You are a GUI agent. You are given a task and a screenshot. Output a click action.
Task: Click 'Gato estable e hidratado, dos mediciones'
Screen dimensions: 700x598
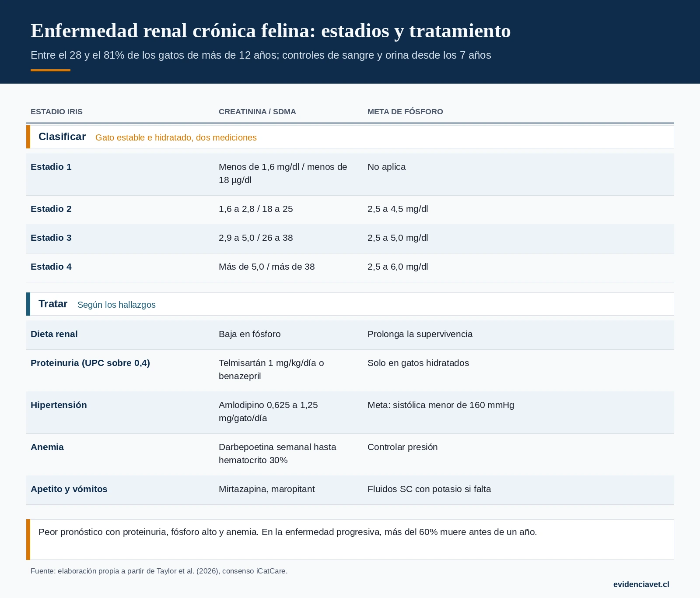pyautogui.click(x=176, y=137)
